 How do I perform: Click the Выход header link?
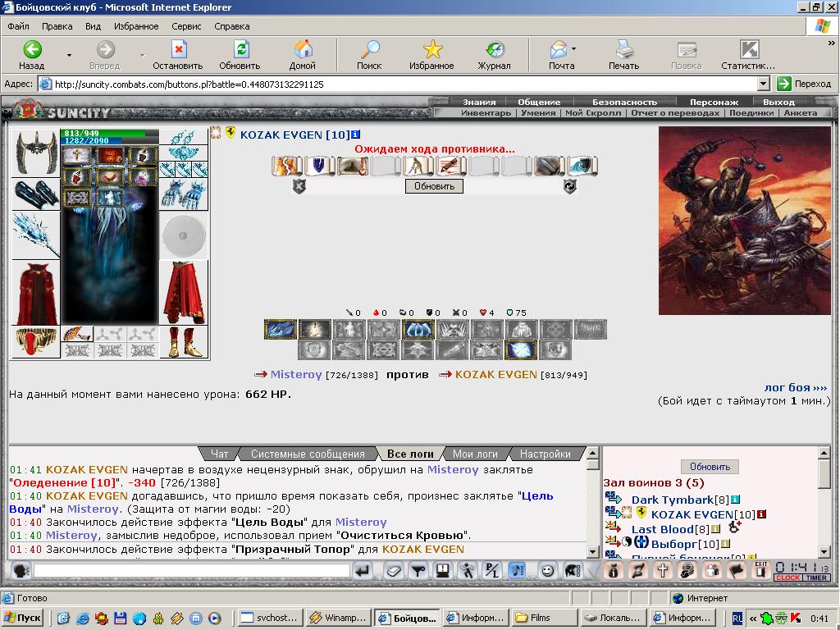[x=779, y=102]
